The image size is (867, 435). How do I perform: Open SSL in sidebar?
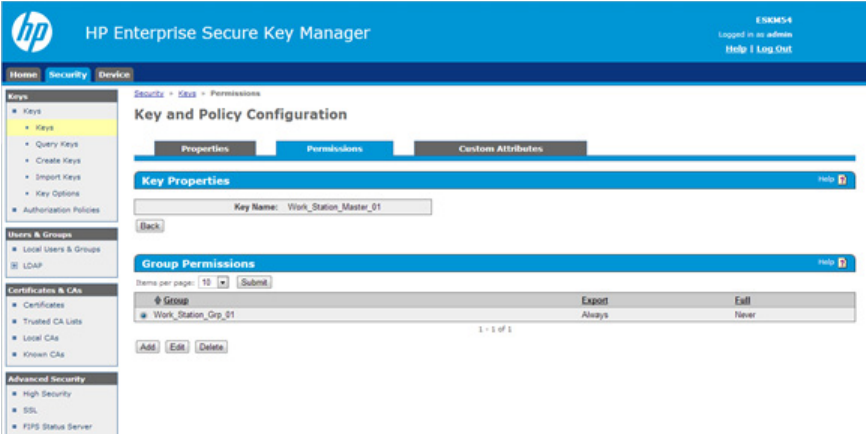tap(30, 410)
